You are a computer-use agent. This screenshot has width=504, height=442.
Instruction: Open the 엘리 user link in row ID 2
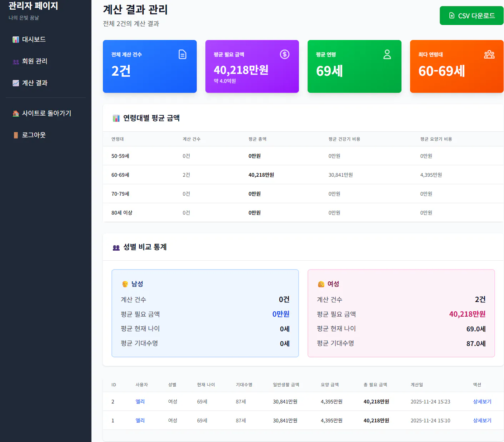[140, 401]
